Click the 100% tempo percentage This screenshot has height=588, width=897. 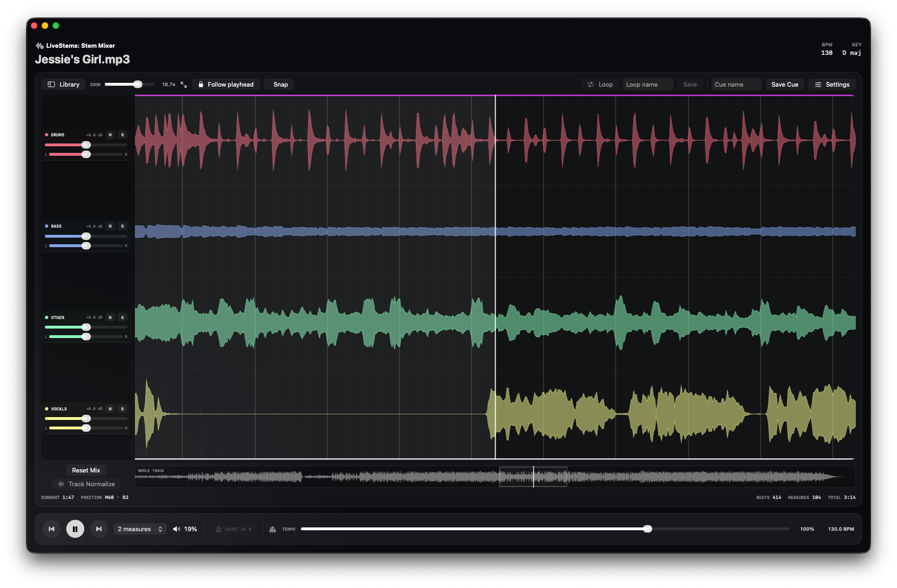(x=807, y=529)
